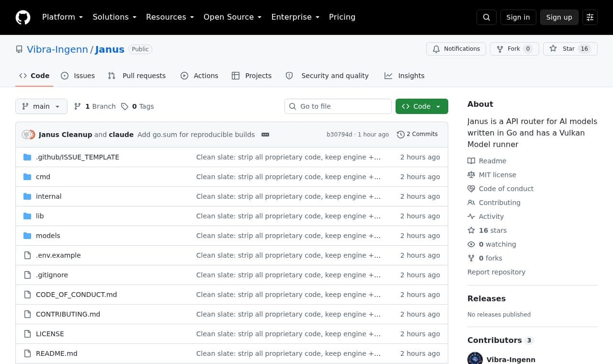
Task: Open the internal folder
Action: 48,196
